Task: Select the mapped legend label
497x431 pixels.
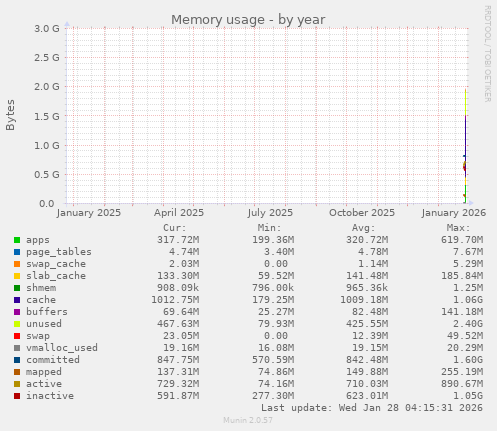Action: pyautogui.click(x=44, y=372)
